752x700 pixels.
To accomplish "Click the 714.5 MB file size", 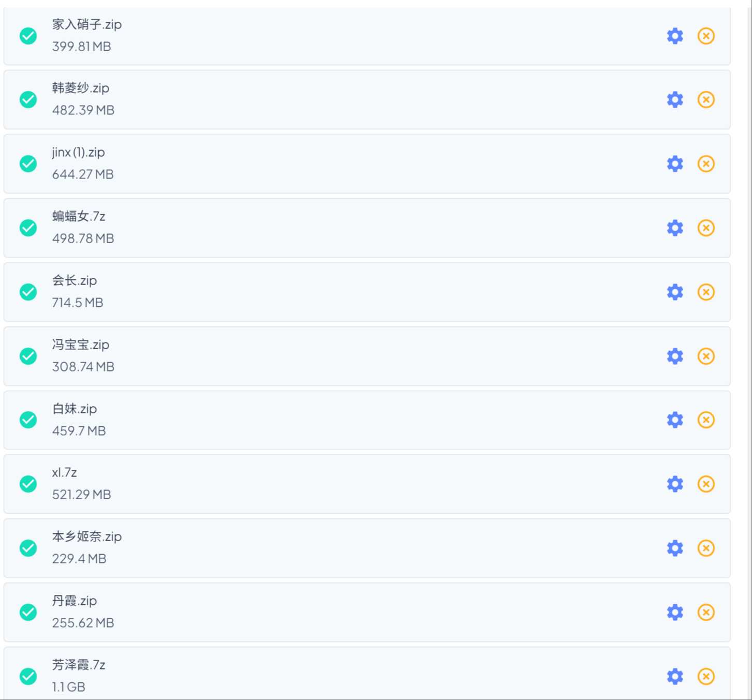I will 78,302.
